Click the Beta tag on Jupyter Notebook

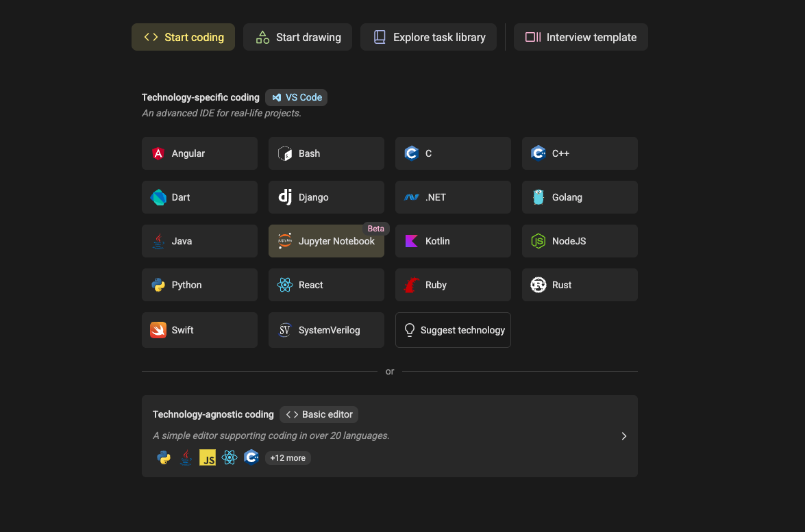click(376, 229)
